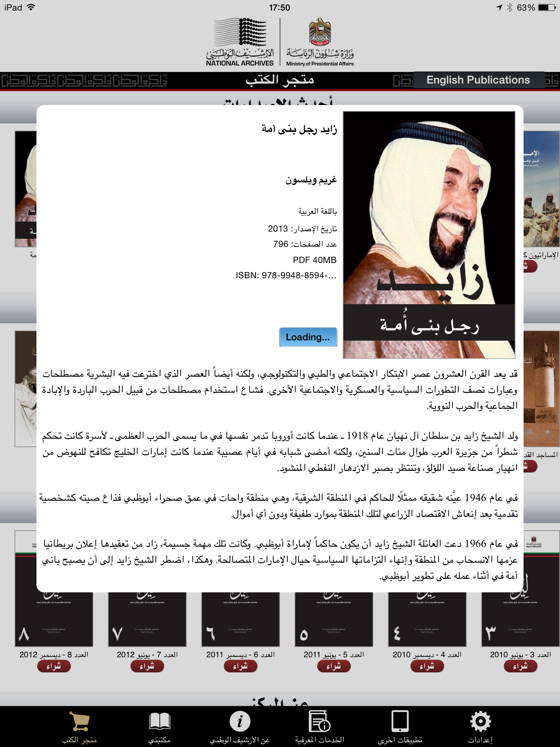Tap the 17:50 clock in status bar
Viewport: 560px width, 747px height.
click(280, 8)
